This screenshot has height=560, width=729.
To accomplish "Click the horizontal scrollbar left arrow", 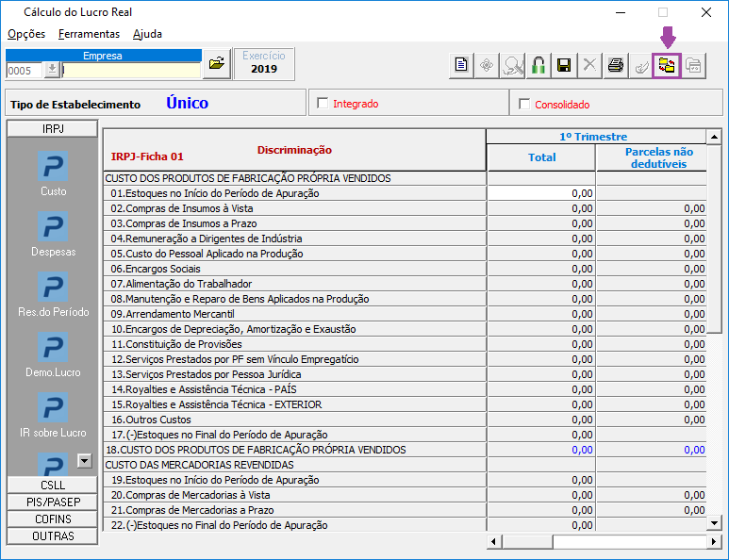I will tap(494, 541).
